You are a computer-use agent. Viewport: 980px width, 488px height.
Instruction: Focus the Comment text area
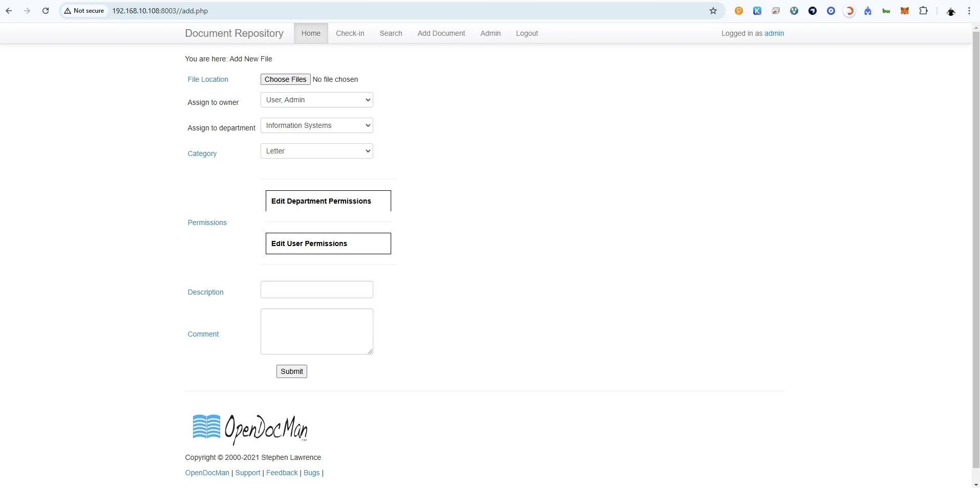click(317, 331)
